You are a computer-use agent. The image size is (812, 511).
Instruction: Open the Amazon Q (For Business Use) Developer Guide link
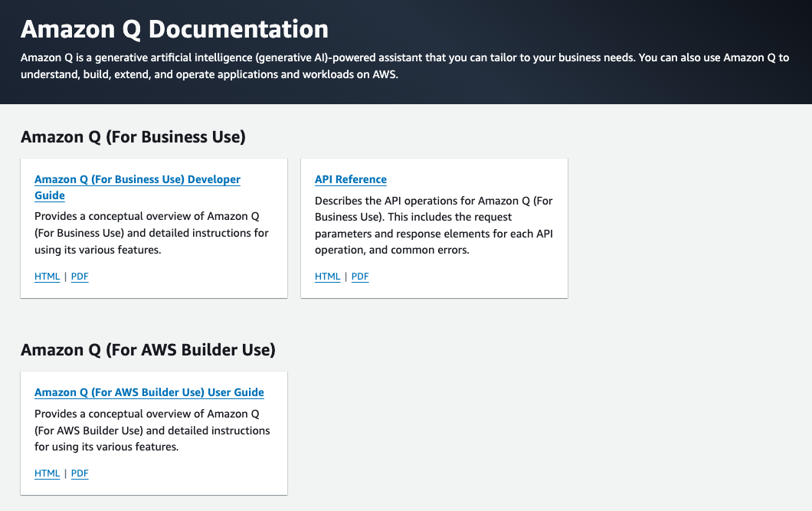coord(137,187)
